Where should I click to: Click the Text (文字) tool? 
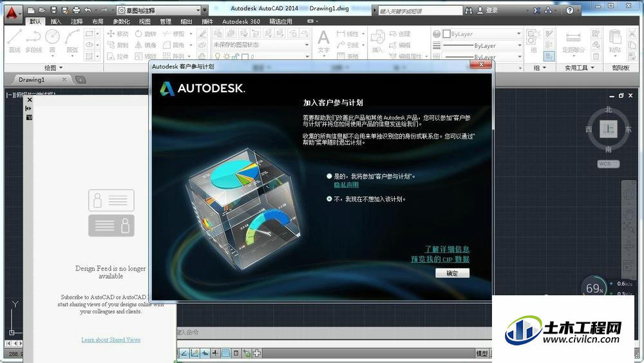pyautogui.click(x=324, y=41)
